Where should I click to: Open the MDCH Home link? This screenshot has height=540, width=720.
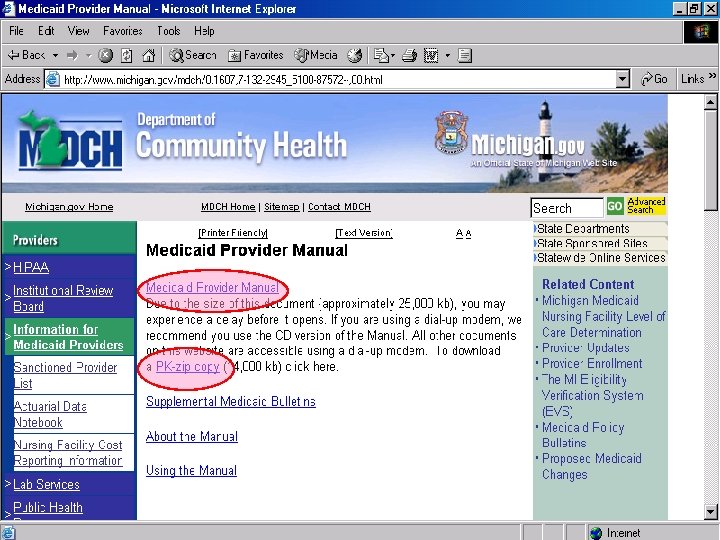point(228,207)
